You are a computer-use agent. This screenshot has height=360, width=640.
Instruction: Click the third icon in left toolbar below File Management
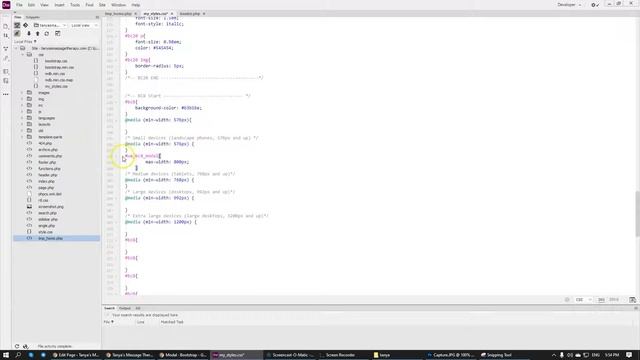tap(6, 49)
